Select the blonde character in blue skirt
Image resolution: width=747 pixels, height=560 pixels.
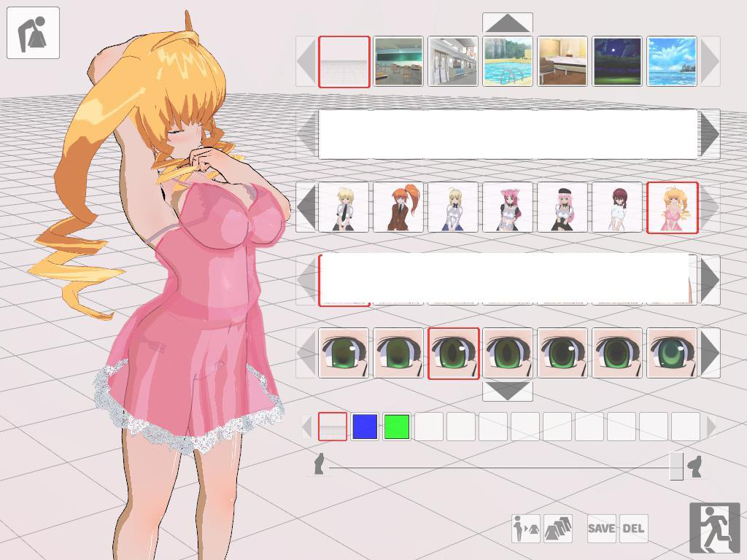click(453, 207)
